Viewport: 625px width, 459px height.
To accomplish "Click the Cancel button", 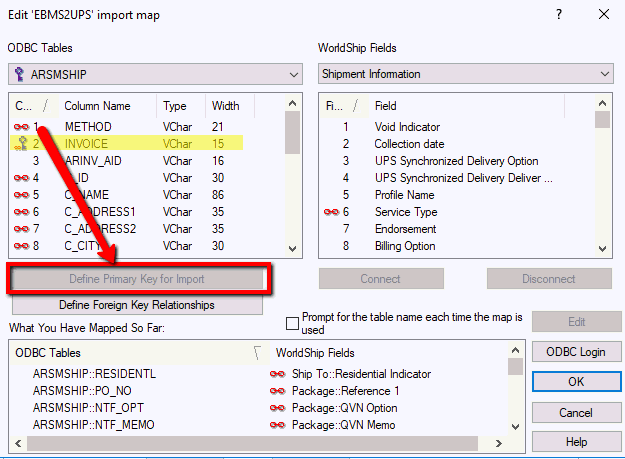I will point(575,412).
